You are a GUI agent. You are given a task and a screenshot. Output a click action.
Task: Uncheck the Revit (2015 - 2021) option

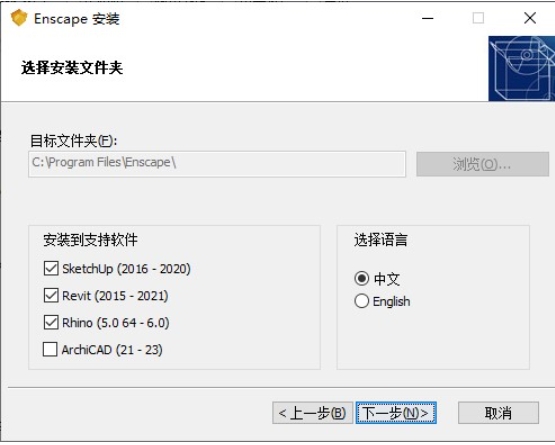pos(51,295)
